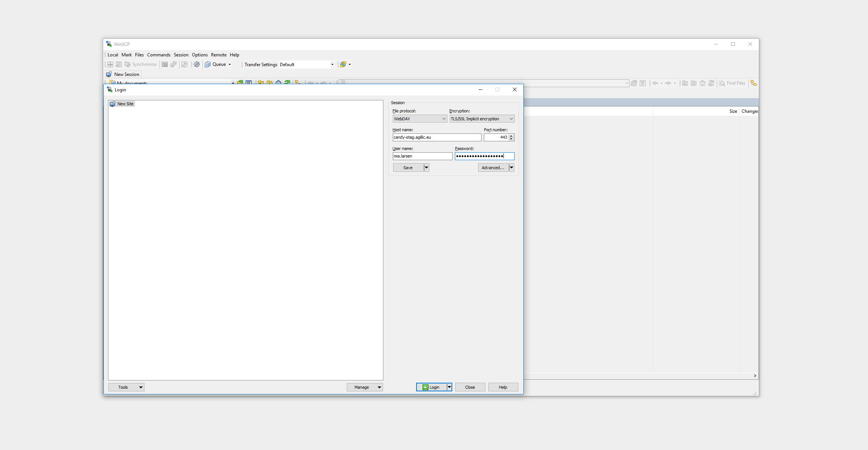This screenshot has width=868, height=450.
Task: Decrease port number with down spinner
Action: (x=511, y=139)
